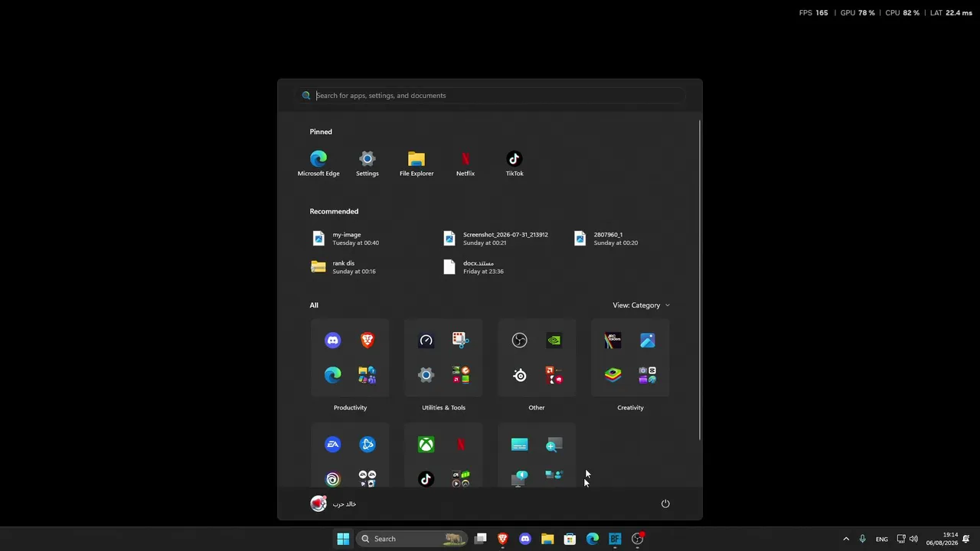This screenshot has width=980, height=551.
Task: Open ARC Raiders in the Creativity category
Action: point(613,341)
